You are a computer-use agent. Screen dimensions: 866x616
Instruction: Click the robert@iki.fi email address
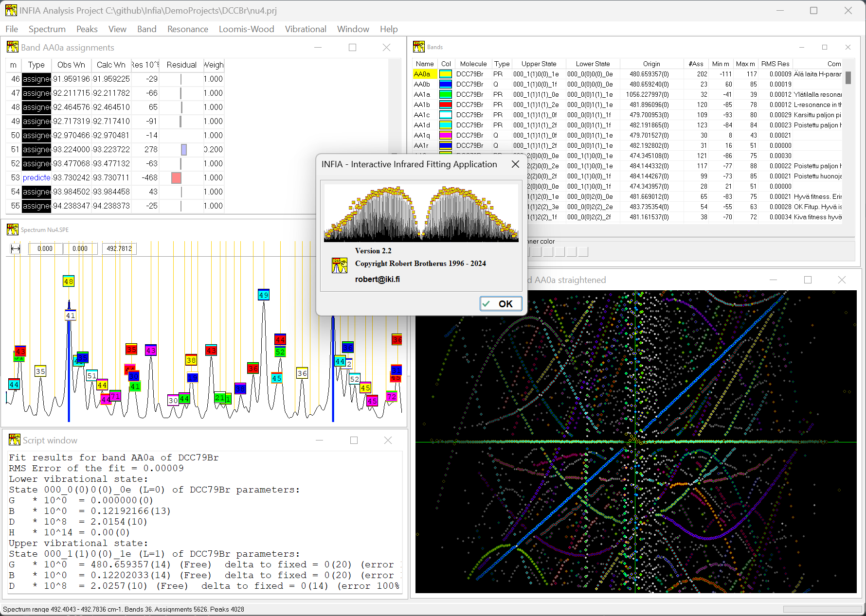pos(377,279)
